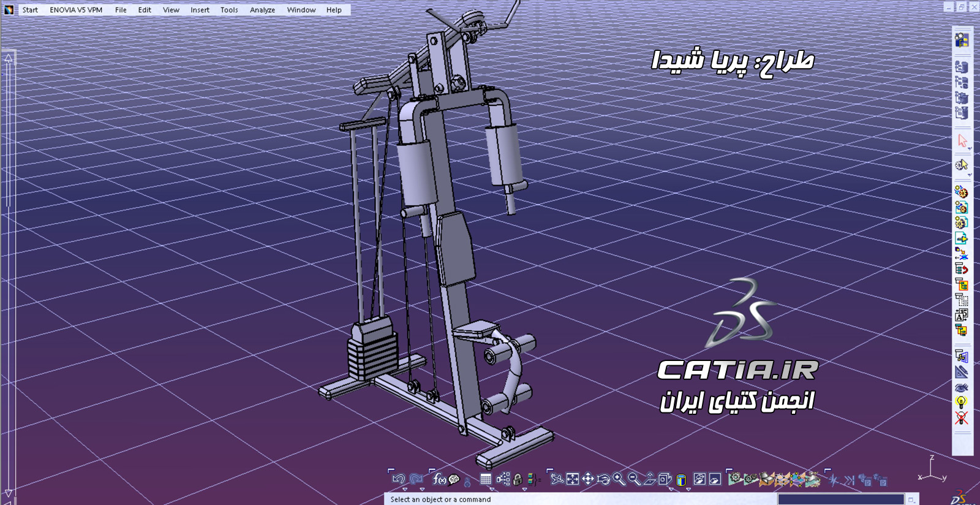The height and width of the screenshot is (505, 980).
Task: Click the shading cylinder render style icon
Action: pos(681,480)
